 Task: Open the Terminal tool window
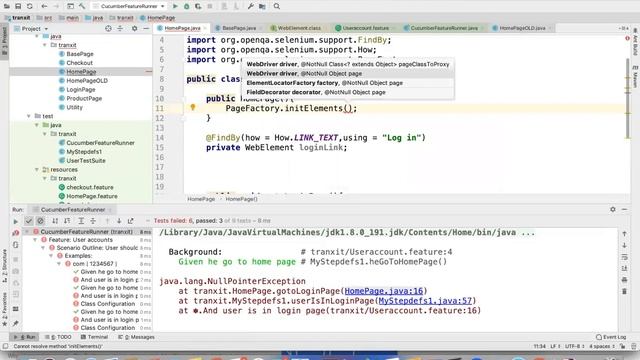coord(94,337)
